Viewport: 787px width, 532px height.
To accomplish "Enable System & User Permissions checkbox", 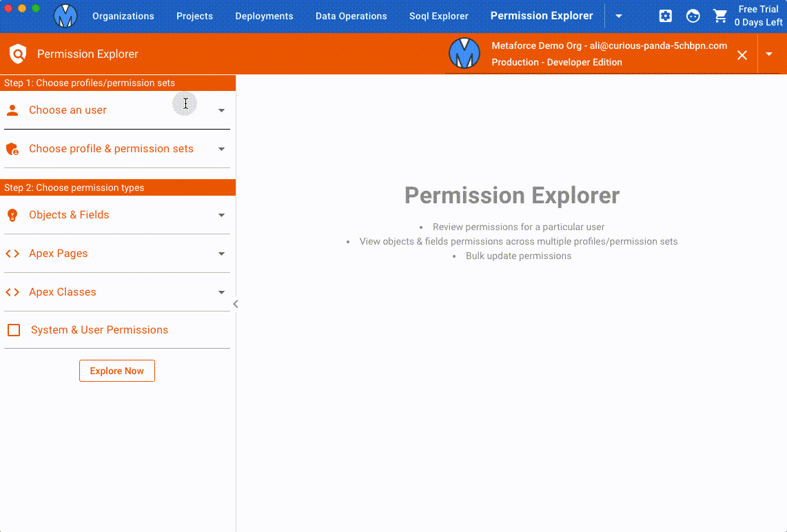I will [x=14, y=329].
